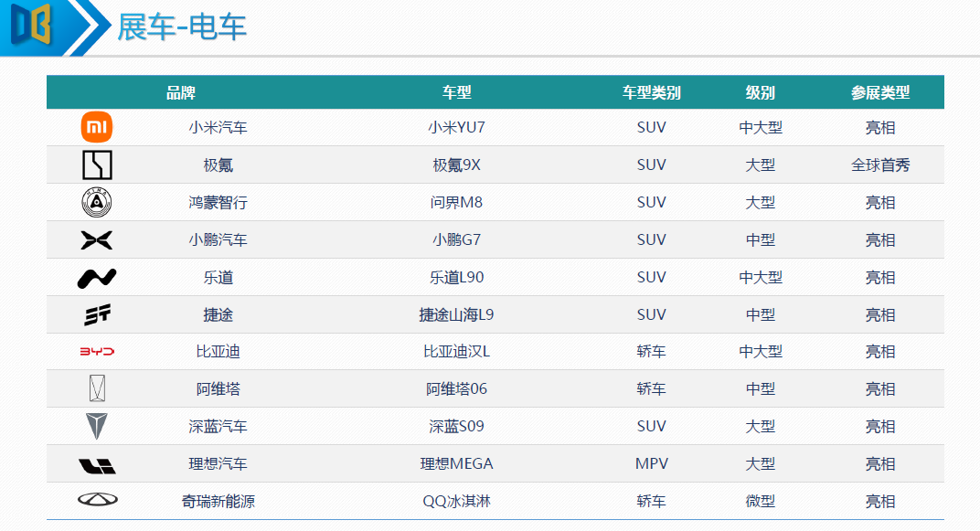Viewport: 980px width, 531px height.
Task: Click the 级别 column header
Action: (x=760, y=92)
